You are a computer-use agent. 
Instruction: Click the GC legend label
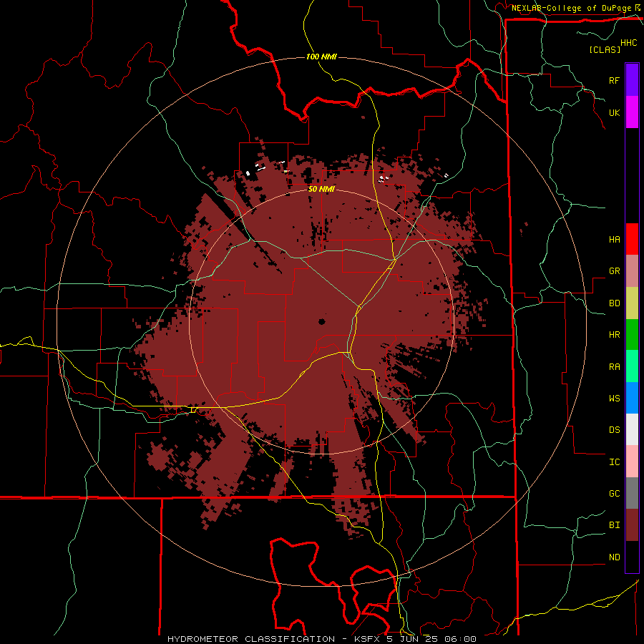pos(614,494)
